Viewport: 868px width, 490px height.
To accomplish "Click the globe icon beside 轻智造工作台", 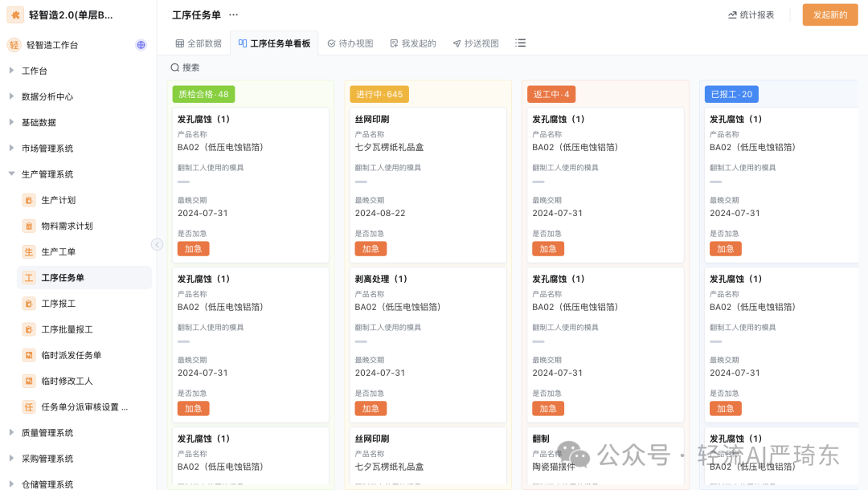I will pyautogui.click(x=141, y=45).
